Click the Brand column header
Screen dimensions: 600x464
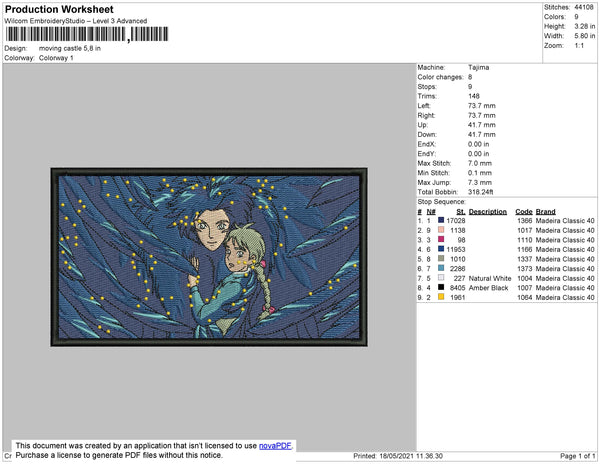click(x=545, y=212)
